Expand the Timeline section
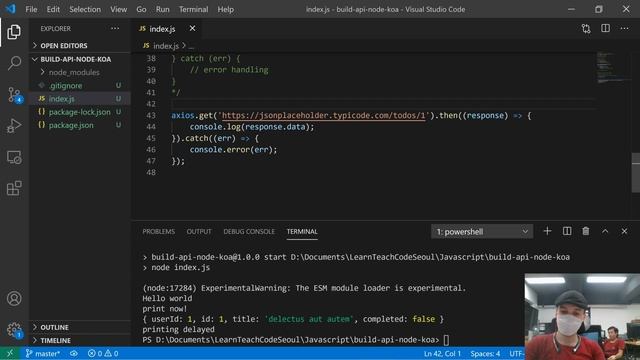 [x=80, y=340]
